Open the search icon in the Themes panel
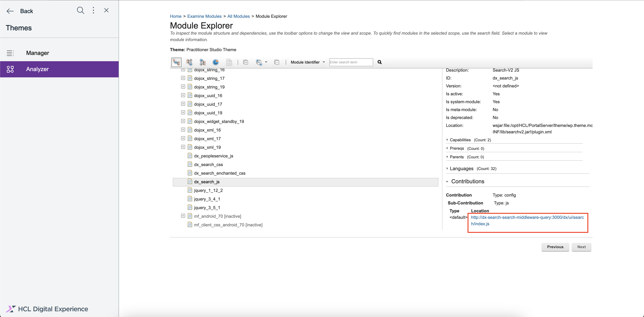Viewport: 644px width, 317px height. (x=80, y=10)
